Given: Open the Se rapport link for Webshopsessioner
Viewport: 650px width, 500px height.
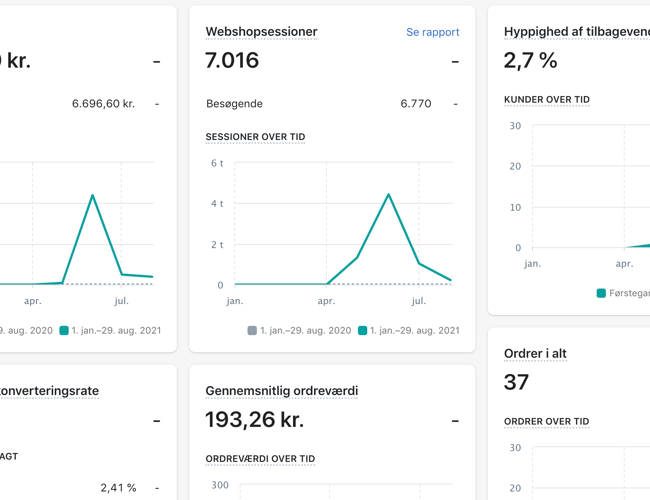Looking at the screenshot, I should coord(432,32).
